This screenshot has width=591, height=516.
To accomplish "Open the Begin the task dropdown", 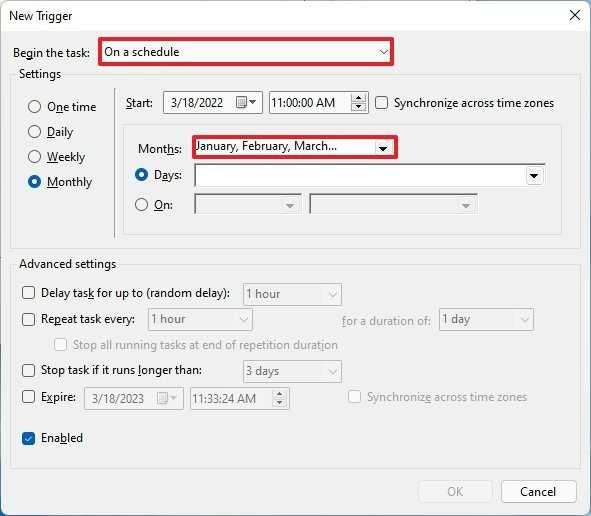I will pyautogui.click(x=246, y=52).
